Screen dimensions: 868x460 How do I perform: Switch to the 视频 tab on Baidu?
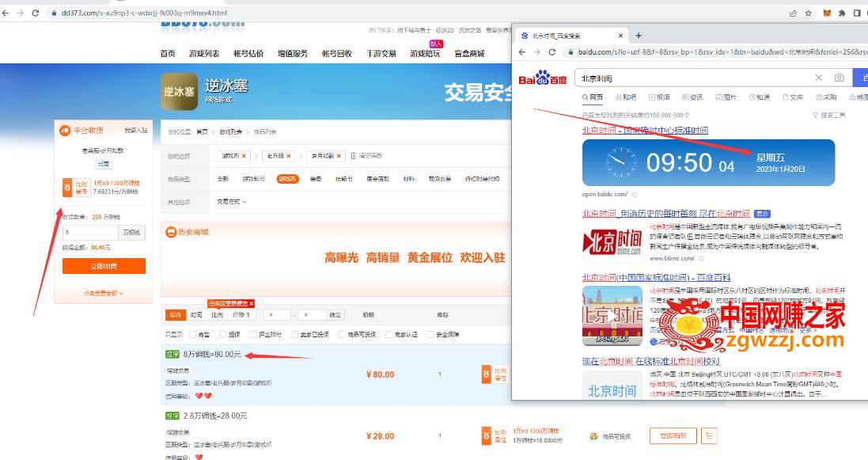pyautogui.click(x=659, y=97)
